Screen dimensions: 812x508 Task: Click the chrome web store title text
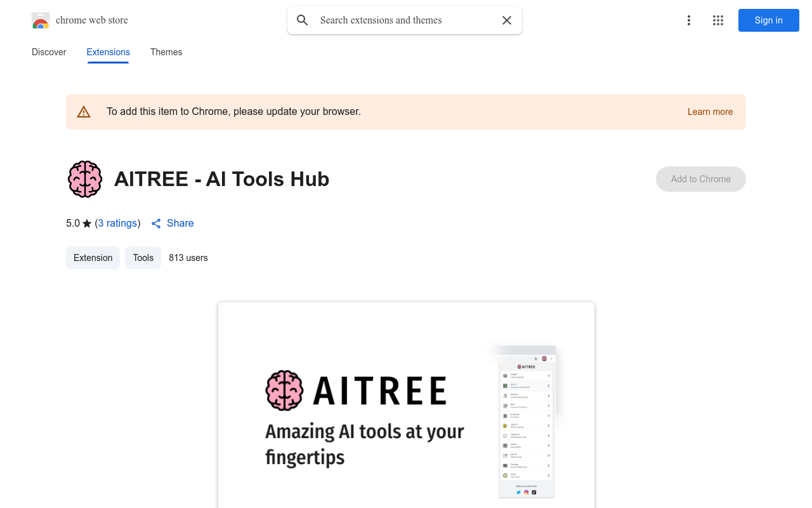92,20
